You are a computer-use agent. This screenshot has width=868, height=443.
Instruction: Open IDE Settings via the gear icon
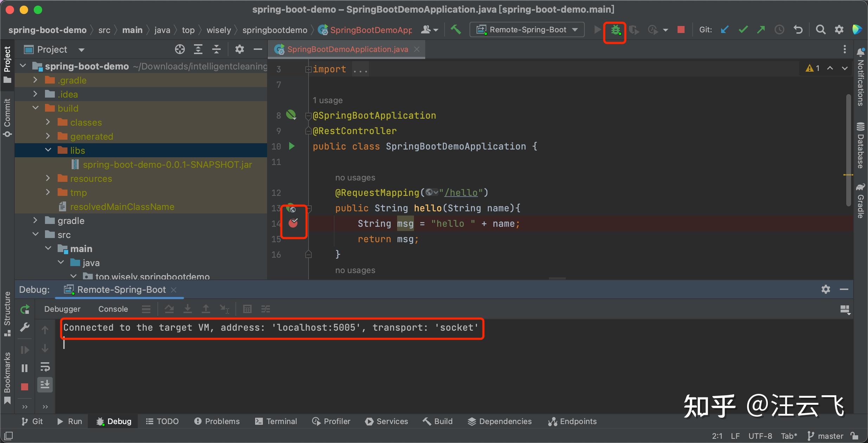pos(840,30)
